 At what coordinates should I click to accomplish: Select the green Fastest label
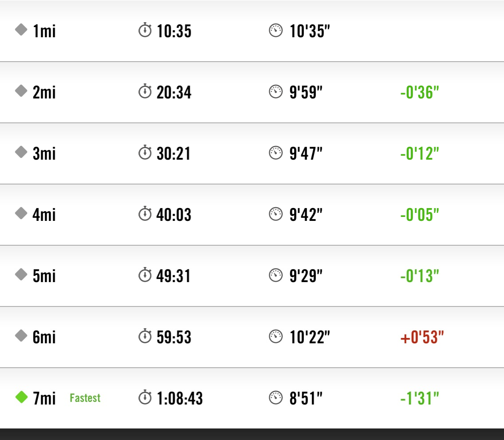click(85, 398)
